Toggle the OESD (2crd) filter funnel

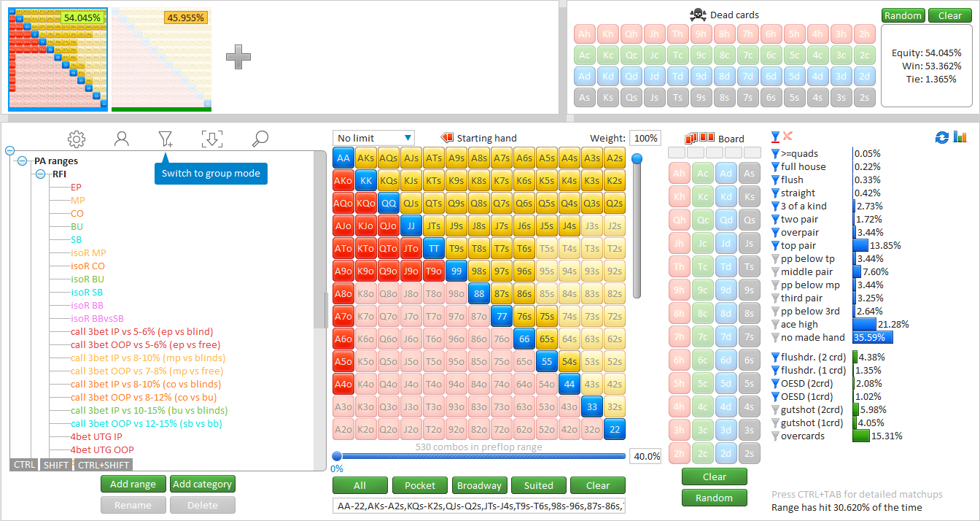click(x=775, y=384)
